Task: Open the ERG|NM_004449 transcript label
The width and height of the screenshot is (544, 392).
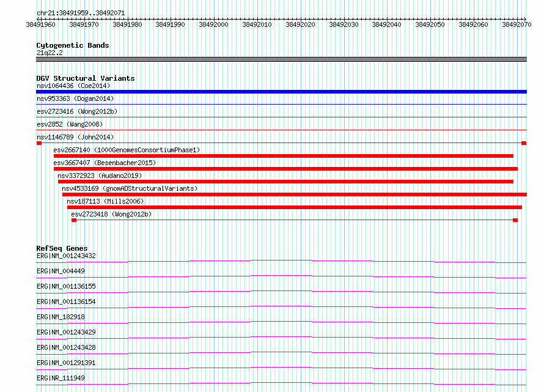Action: (x=61, y=271)
